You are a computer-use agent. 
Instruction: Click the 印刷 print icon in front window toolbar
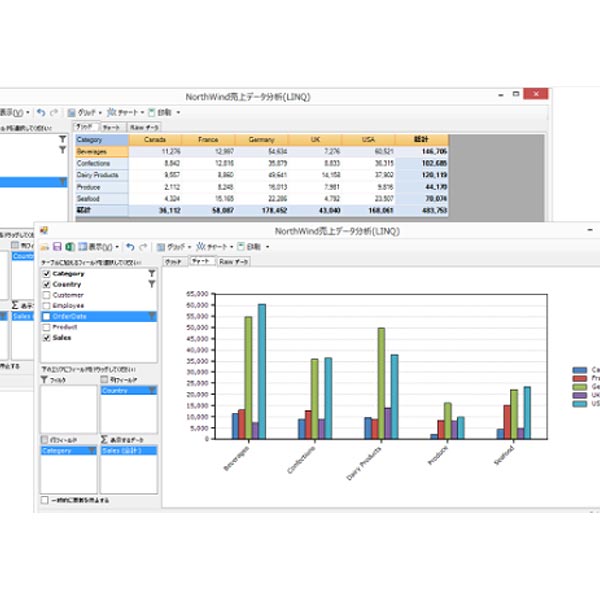tap(241, 247)
